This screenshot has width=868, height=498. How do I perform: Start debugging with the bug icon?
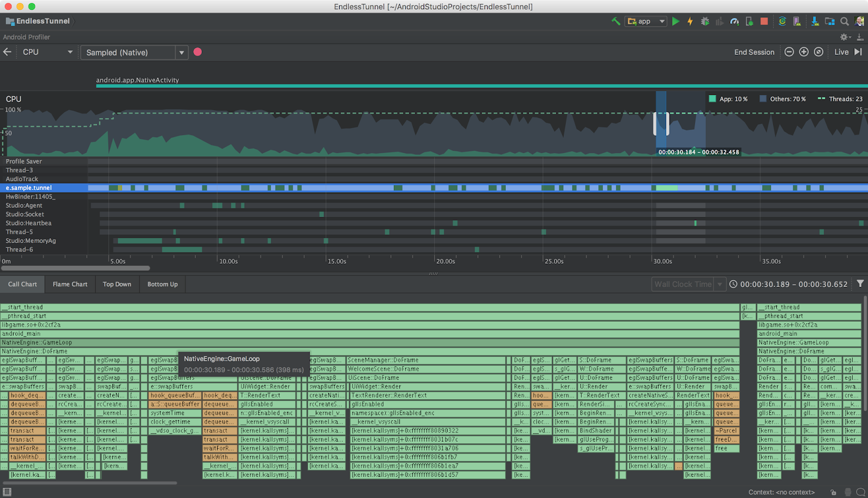705,21
